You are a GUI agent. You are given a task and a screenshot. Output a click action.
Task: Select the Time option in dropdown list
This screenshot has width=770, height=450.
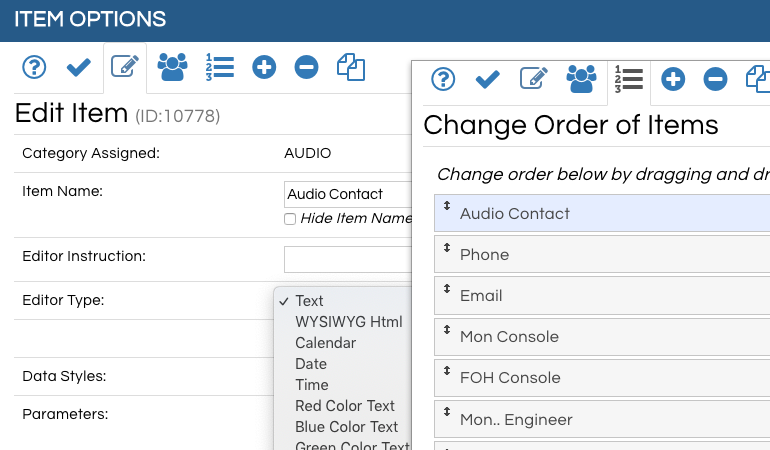click(311, 385)
